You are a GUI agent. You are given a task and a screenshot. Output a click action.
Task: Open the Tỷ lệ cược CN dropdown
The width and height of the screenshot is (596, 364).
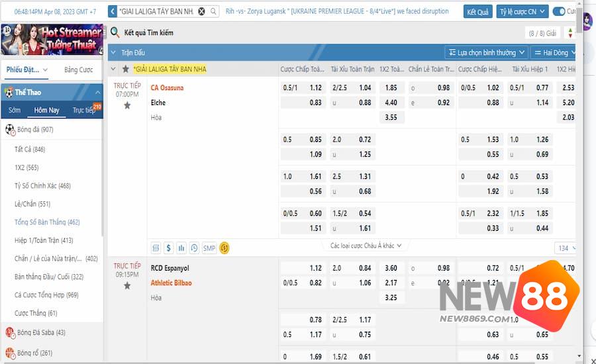pos(522,12)
